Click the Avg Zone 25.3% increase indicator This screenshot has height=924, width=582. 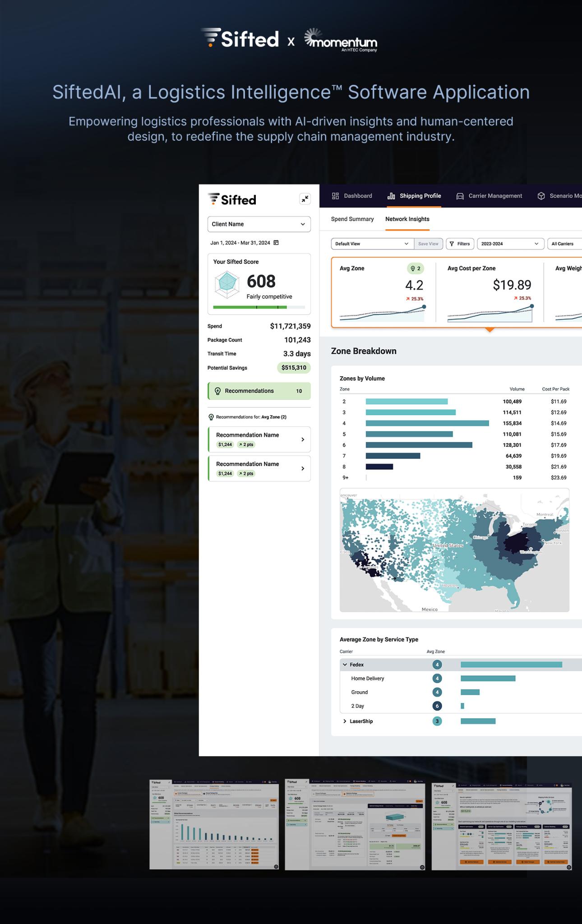coord(415,299)
